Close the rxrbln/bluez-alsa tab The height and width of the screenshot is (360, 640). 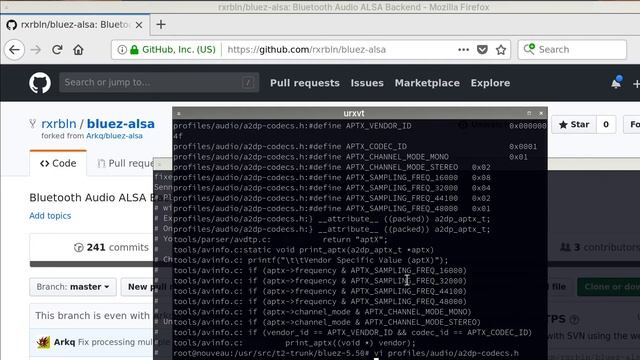click(139, 25)
